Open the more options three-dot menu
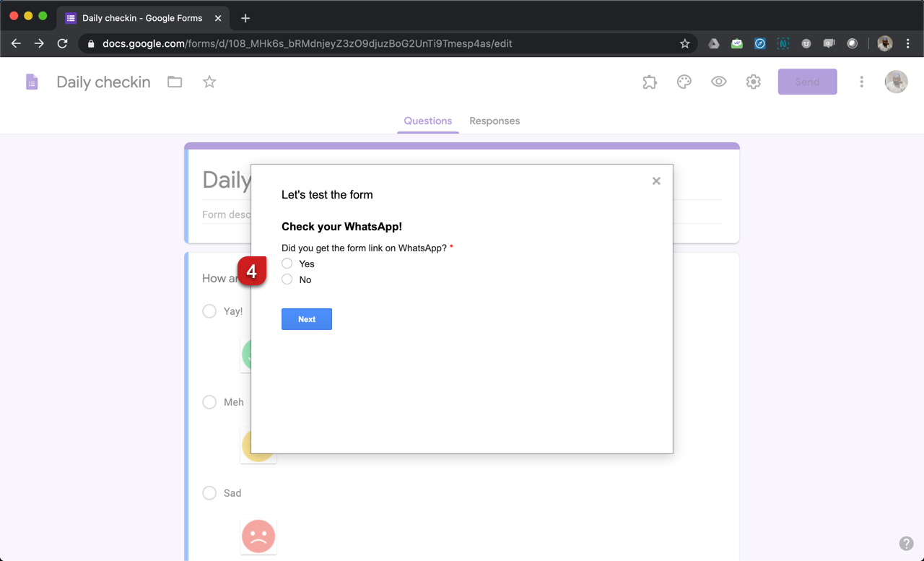 click(x=861, y=82)
